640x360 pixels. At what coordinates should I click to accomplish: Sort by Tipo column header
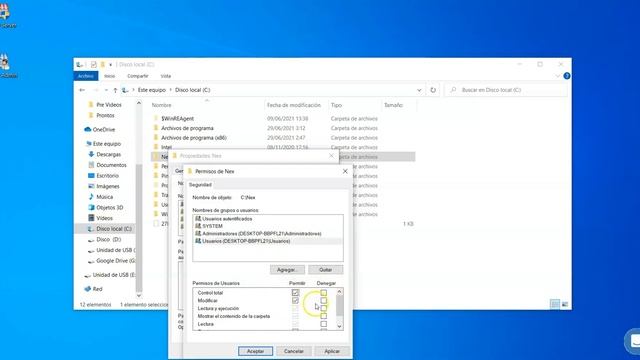pos(355,105)
